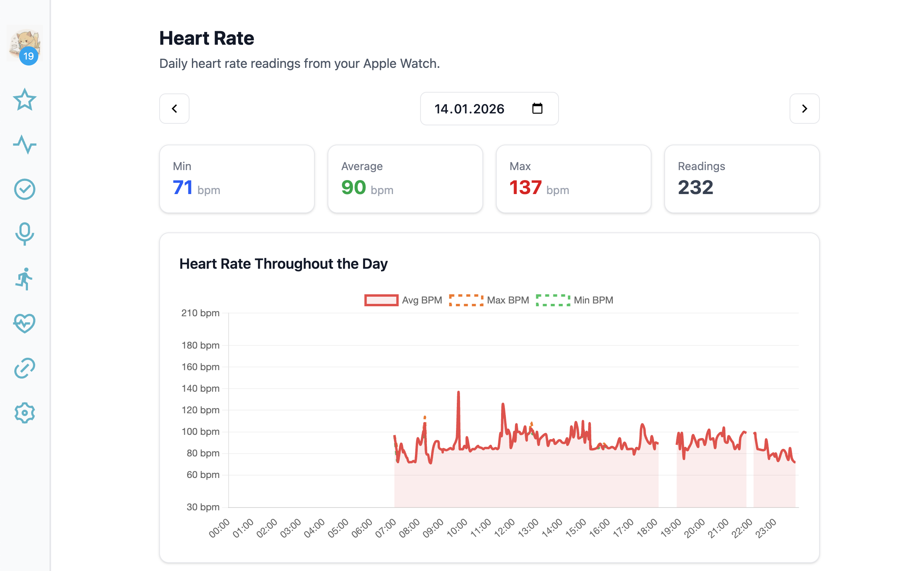Toggle the Max BPM legend series
Image resolution: width=924 pixels, height=571 pixels.
pyautogui.click(x=489, y=300)
